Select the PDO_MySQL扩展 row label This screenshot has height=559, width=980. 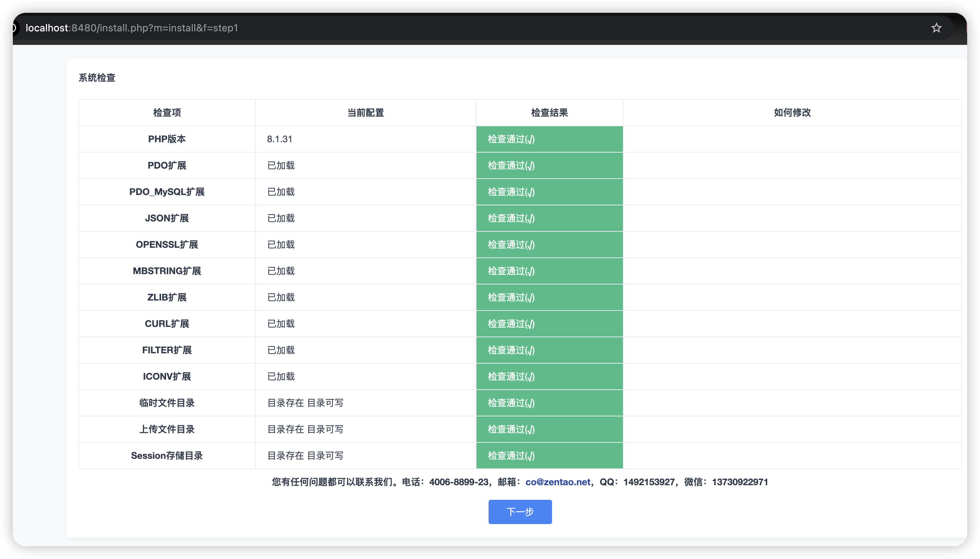[167, 191]
